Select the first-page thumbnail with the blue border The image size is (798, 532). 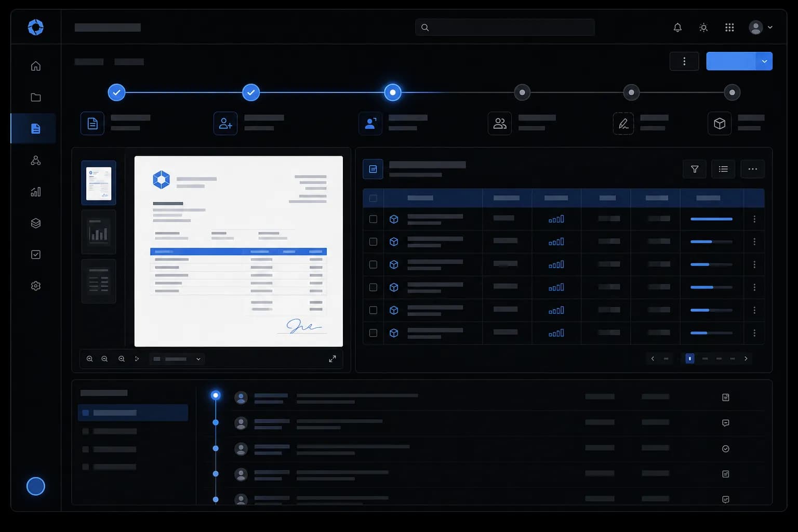click(x=99, y=183)
